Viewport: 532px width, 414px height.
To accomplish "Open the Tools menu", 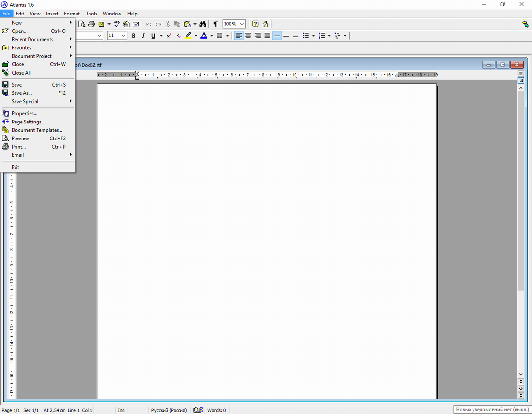I will click(x=91, y=14).
